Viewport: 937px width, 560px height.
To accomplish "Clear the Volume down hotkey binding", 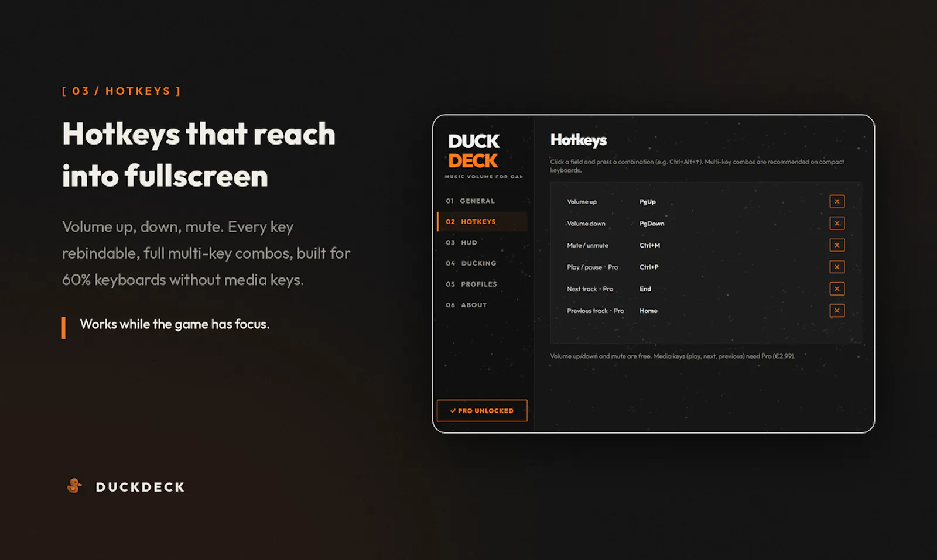I will click(837, 223).
